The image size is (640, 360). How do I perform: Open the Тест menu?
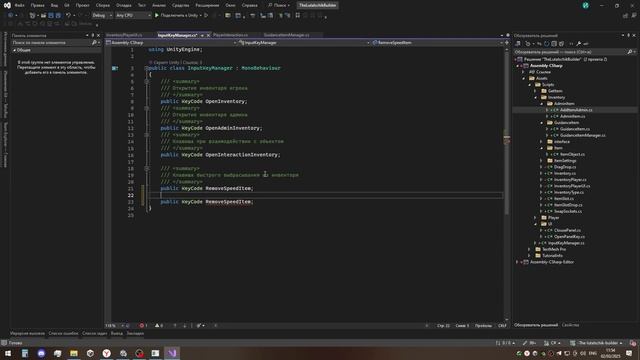[x=141, y=5]
